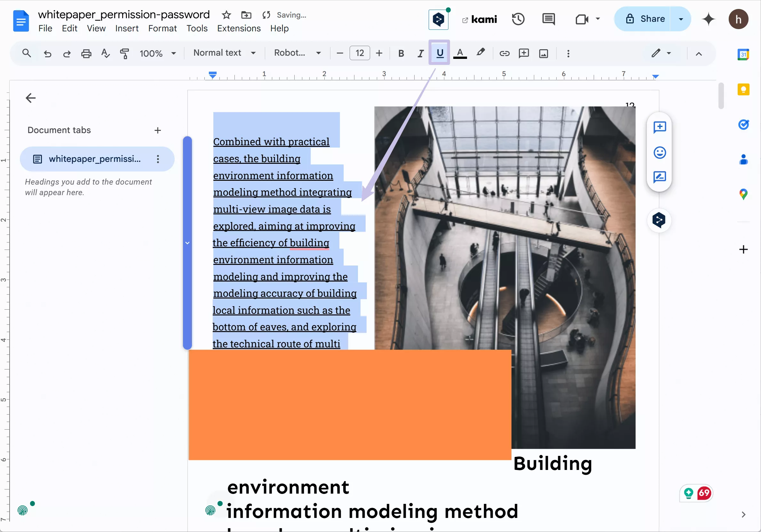Click the Share button
The image size is (761, 532).
pos(645,19)
